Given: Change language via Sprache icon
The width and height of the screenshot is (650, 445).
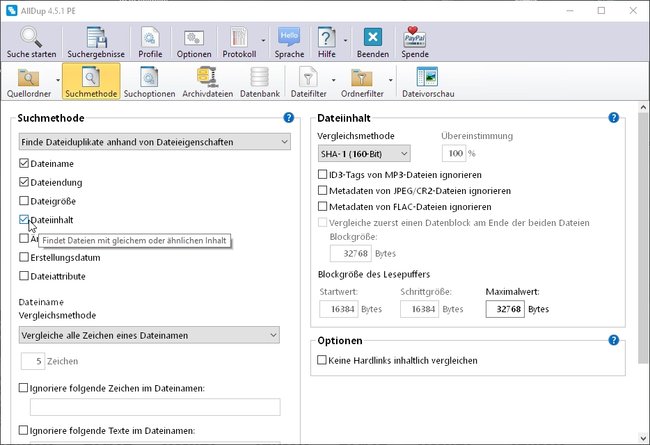Looking at the screenshot, I should click(x=289, y=42).
